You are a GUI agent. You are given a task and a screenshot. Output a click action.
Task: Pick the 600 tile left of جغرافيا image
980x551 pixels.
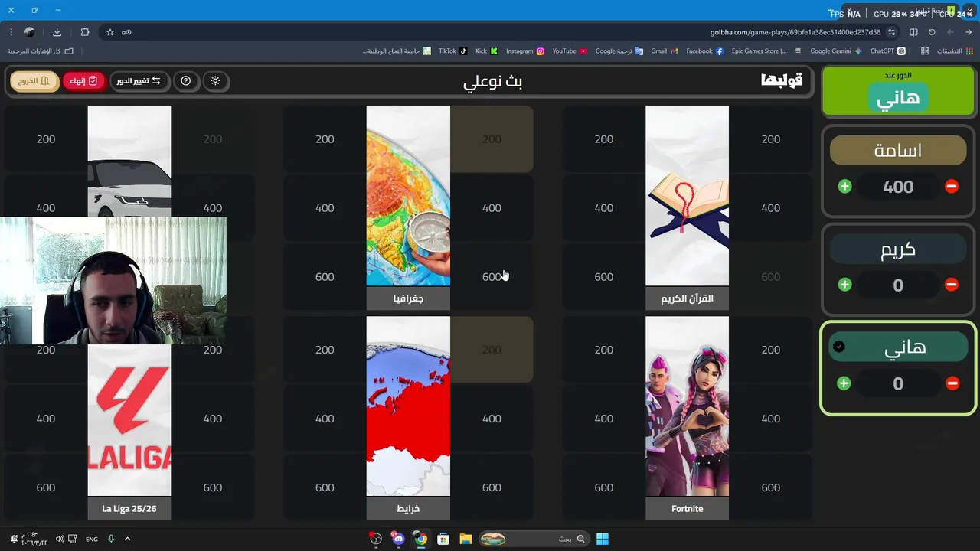325,277
